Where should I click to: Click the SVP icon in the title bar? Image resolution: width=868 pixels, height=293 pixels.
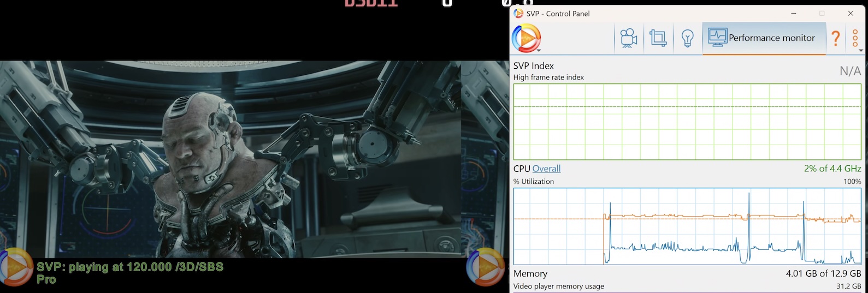click(x=518, y=14)
